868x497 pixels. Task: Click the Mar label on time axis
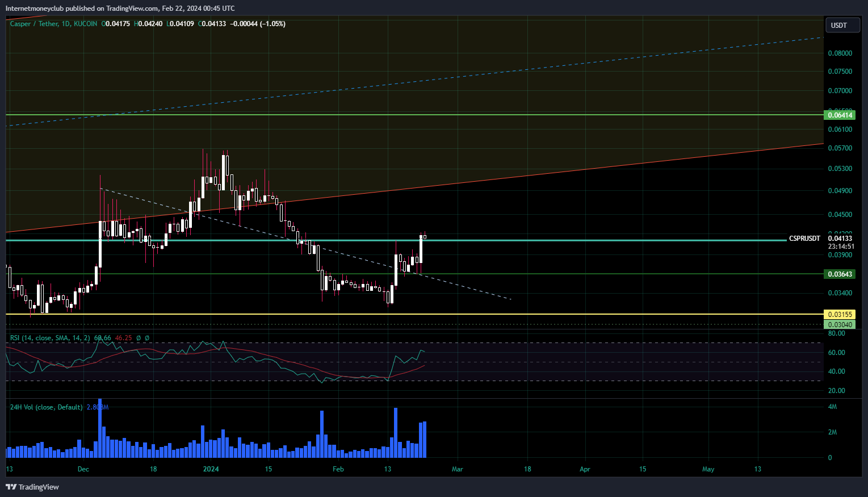click(458, 469)
